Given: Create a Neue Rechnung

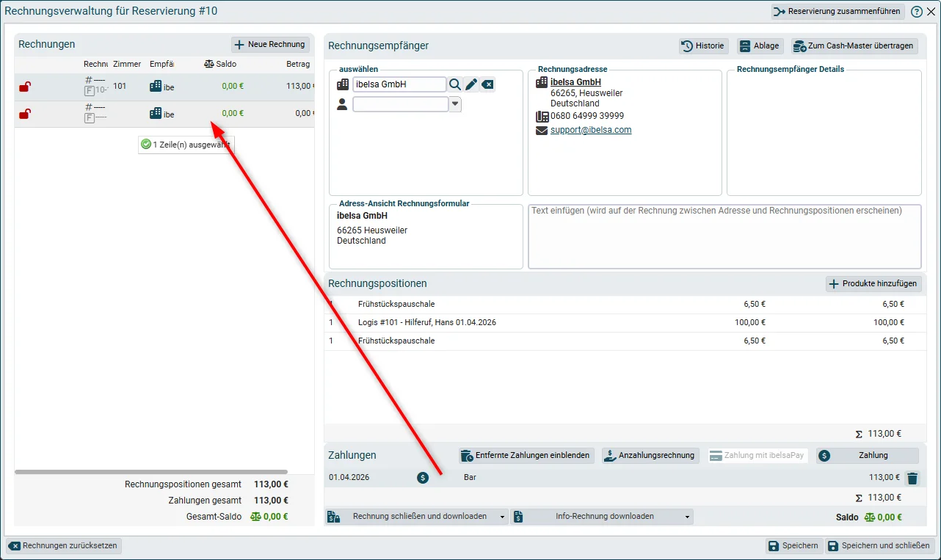Looking at the screenshot, I should click(270, 45).
